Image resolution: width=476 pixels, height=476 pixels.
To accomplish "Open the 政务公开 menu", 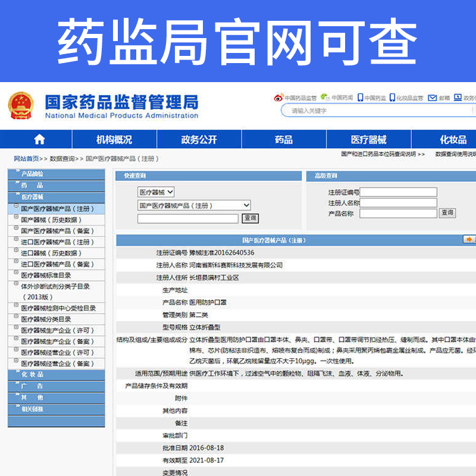I will [199, 139].
